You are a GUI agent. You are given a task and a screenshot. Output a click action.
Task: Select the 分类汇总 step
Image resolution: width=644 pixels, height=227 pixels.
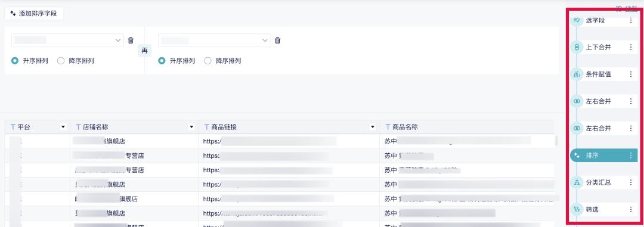[603, 183]
